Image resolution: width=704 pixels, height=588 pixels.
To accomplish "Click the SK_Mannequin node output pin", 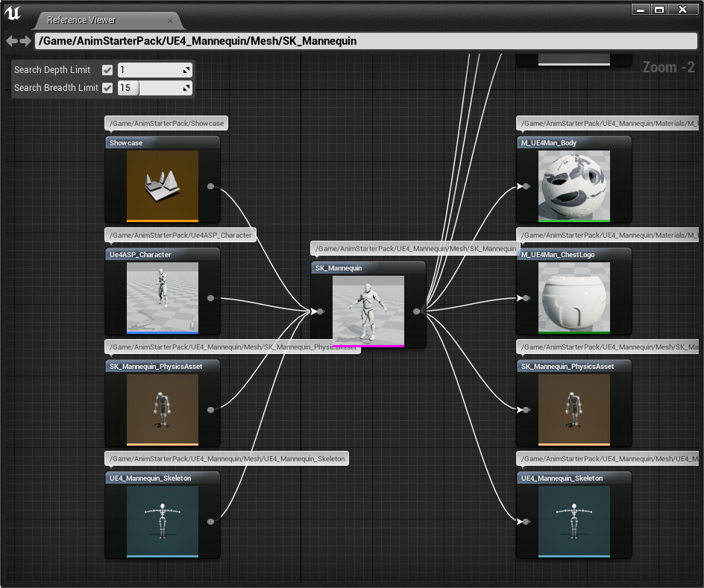I will point(417,312).
